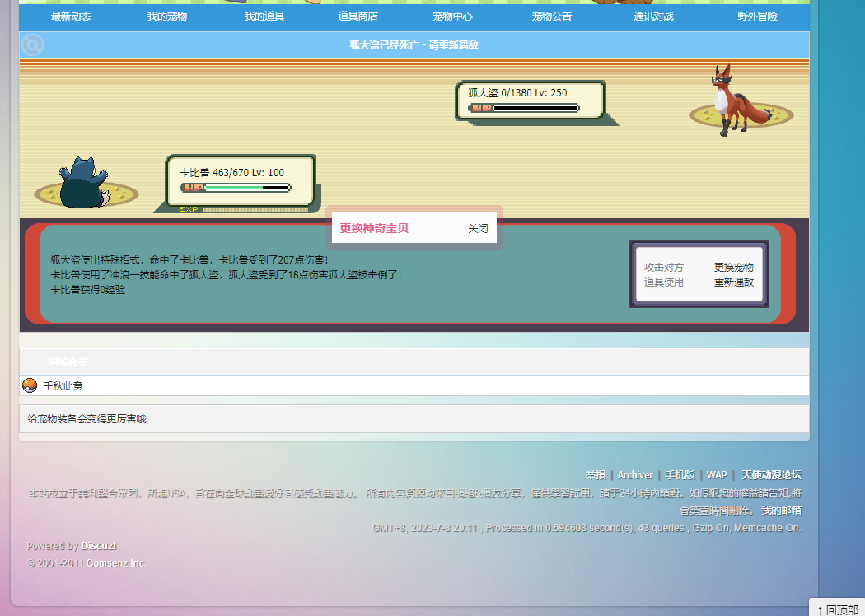Open the 举报 footer link
This screenshot has width=865, height=616.
596,475
